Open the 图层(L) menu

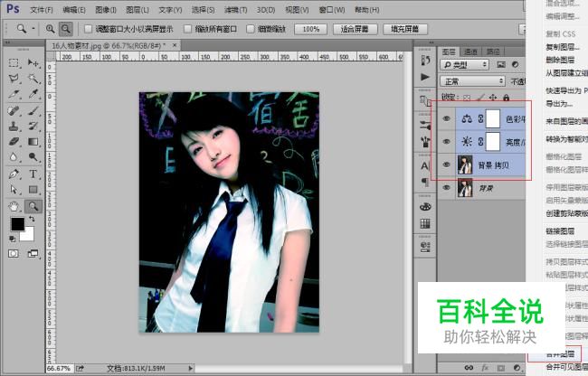pyautogui.click(x=138, y=10)
